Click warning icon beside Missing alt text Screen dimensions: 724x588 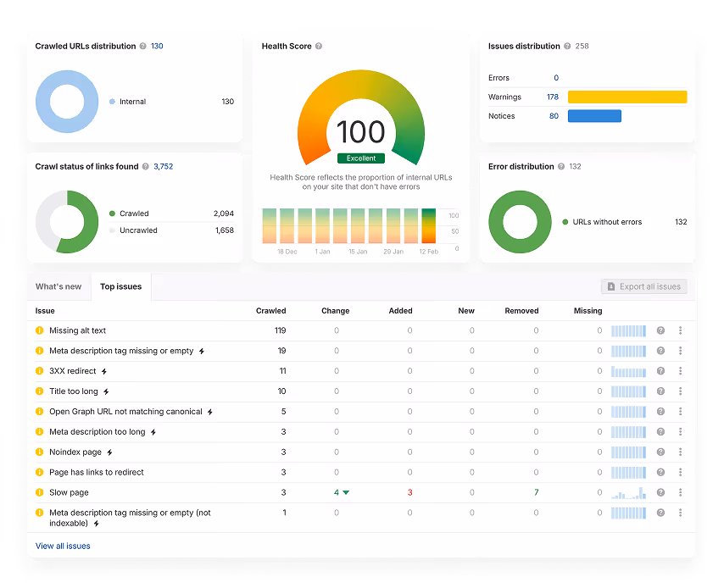40,330
